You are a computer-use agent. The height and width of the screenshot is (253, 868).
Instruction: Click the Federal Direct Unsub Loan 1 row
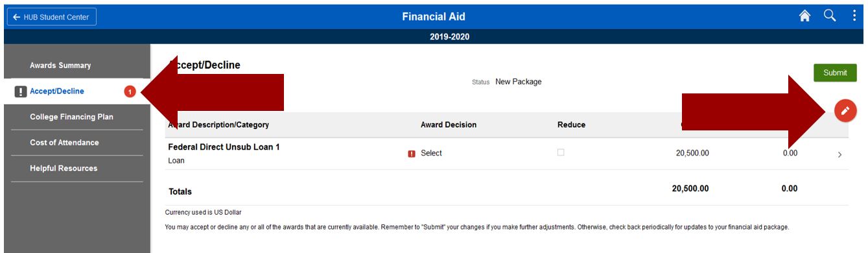click(x=506, y=154)
